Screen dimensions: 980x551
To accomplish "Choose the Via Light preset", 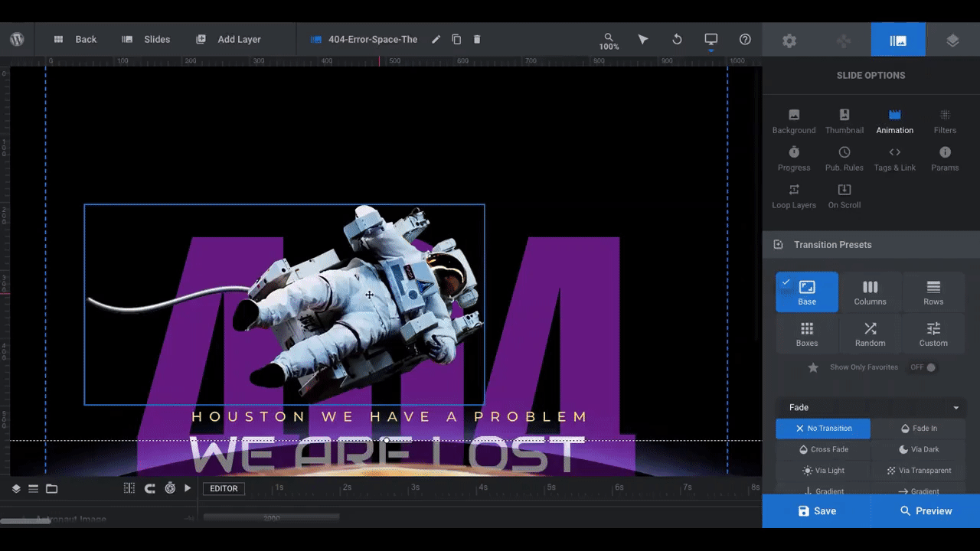I will [x=823, y=471].
